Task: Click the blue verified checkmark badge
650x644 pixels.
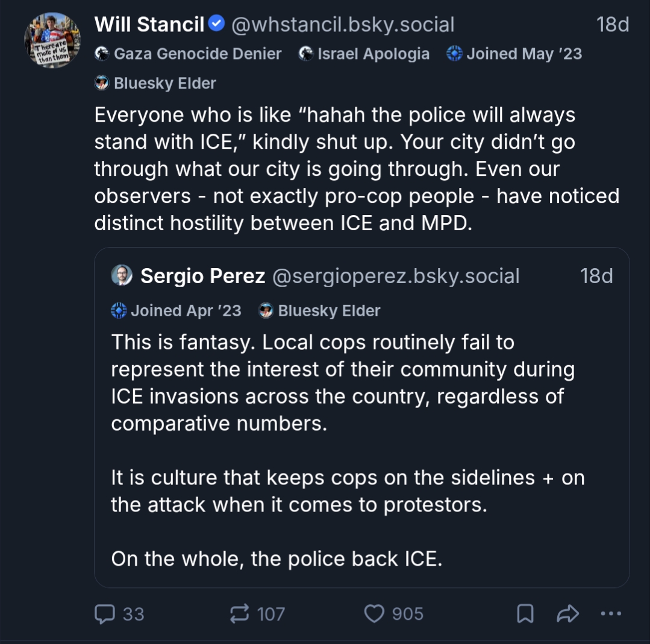Action: 216,24
